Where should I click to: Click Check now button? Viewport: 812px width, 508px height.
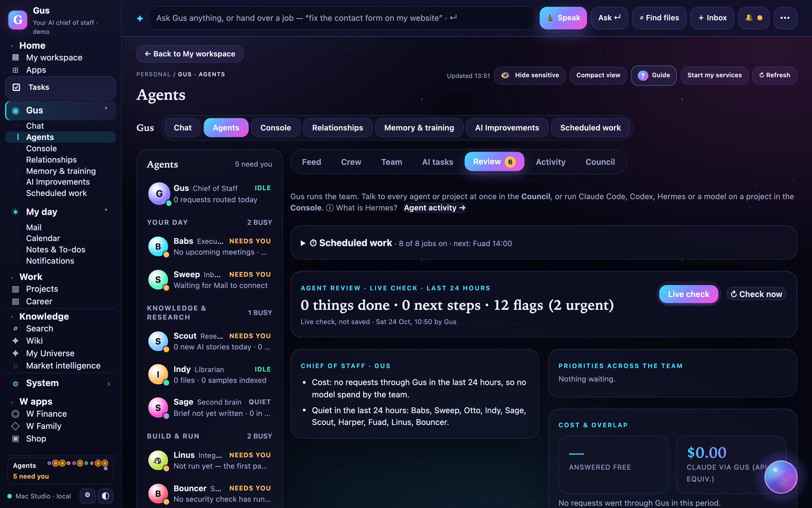click(x=756, y=294)
